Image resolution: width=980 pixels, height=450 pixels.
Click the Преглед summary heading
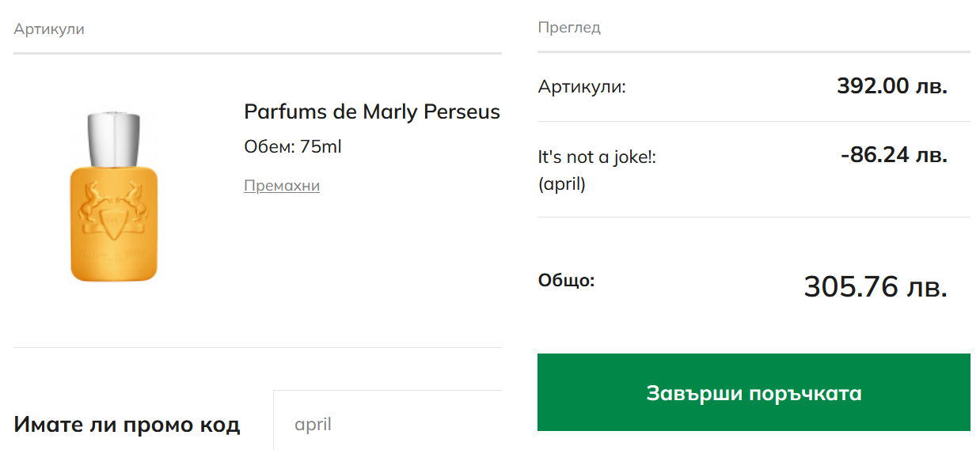[569, 28]
